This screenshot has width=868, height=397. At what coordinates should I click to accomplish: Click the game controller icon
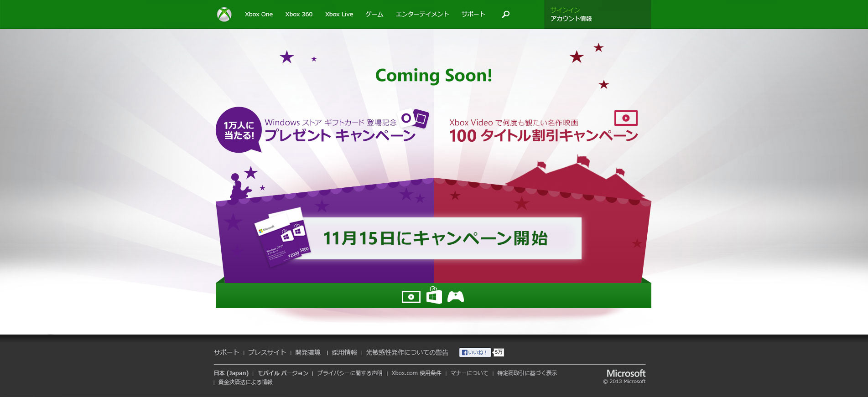point(456,297)
